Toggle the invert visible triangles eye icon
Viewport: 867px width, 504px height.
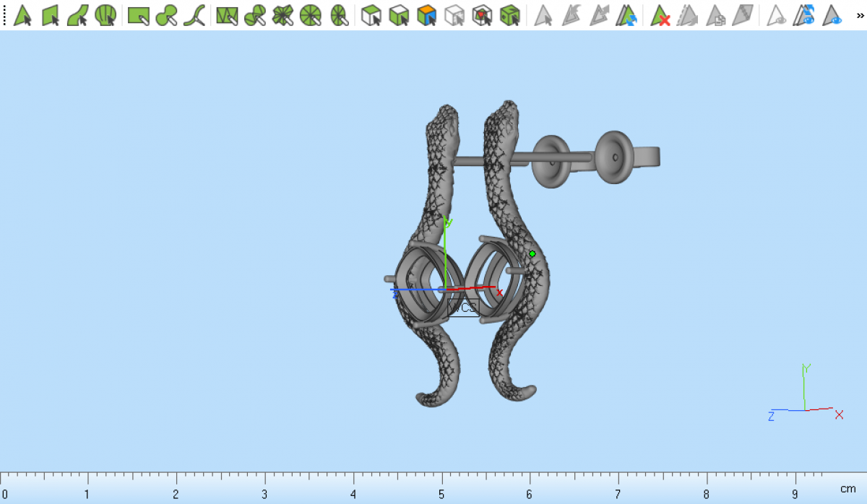tap(804, 15)
